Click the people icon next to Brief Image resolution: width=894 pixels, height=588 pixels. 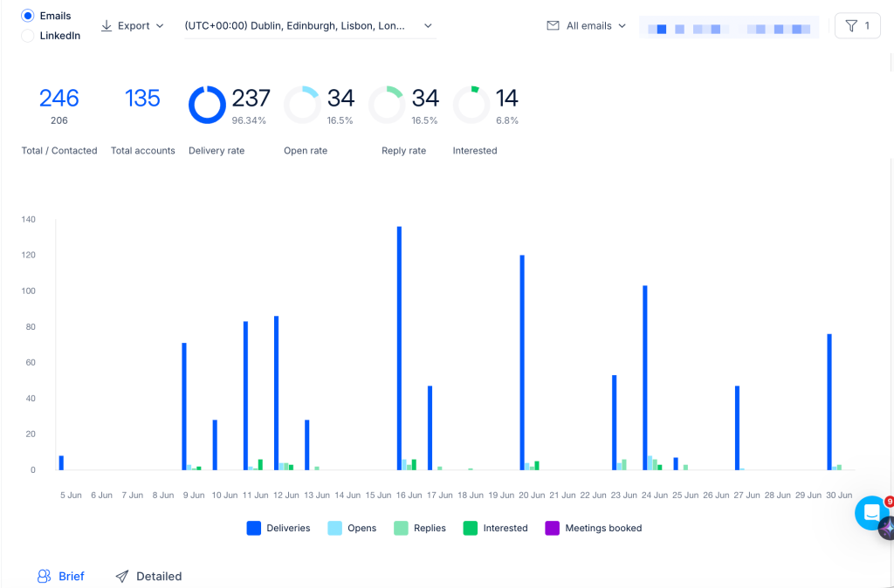coord(44,576)
